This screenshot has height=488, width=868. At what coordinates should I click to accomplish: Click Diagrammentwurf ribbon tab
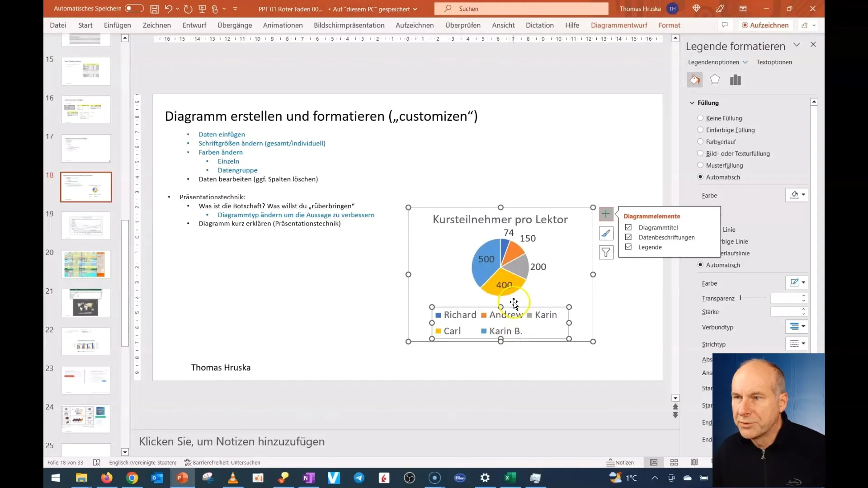point(619,25)
